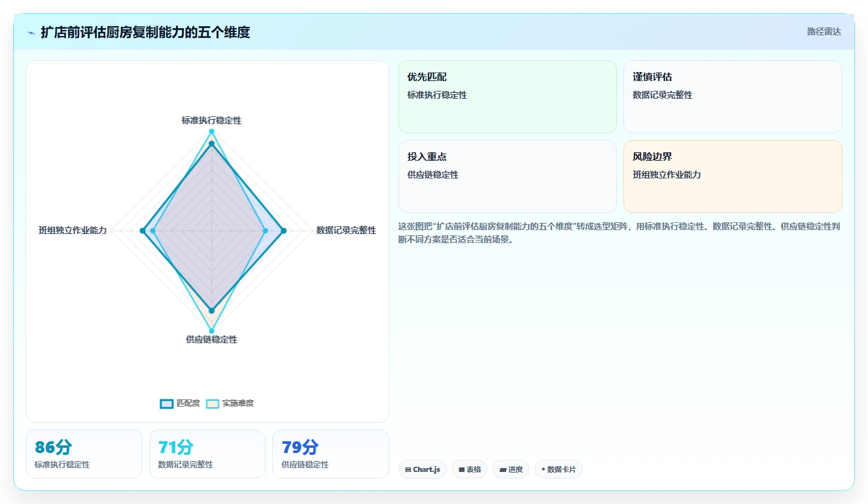
Task: Toggle the 匹配度 legend item
Action: coord(180,403)
